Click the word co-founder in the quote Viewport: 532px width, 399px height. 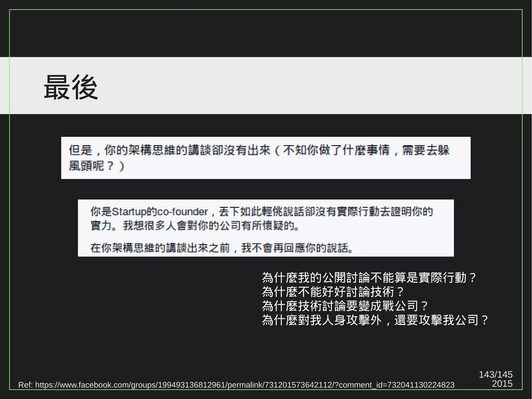pyautogui.click(x=182, y=212)
